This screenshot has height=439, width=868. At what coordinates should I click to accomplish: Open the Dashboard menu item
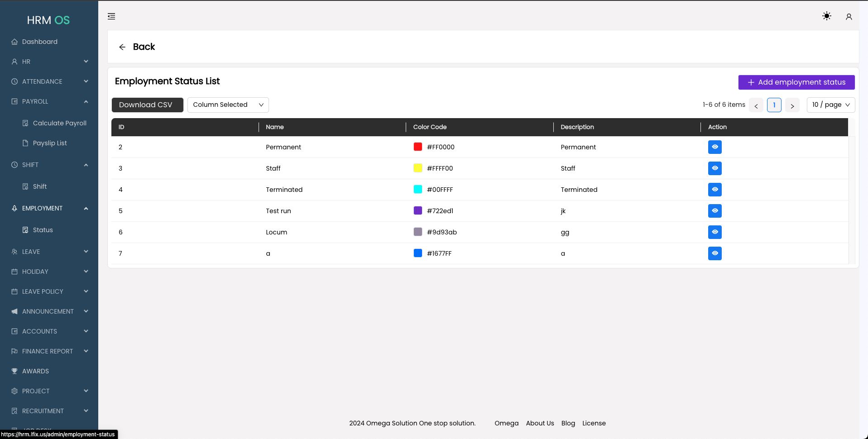49,42
